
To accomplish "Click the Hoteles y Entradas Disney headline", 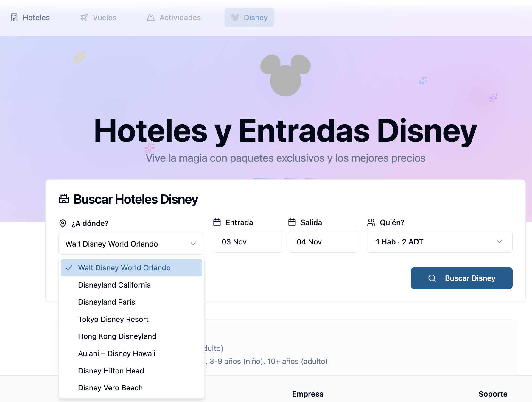I will [285, 131].
